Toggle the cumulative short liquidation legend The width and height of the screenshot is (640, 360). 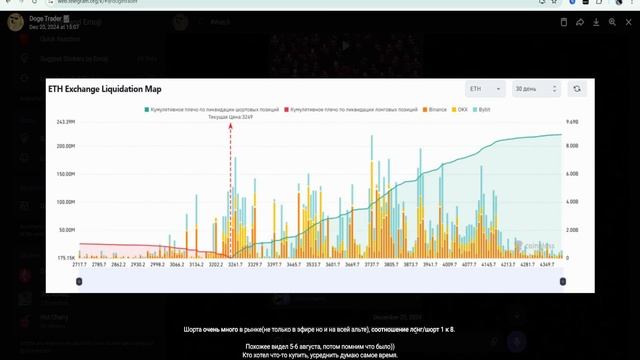tap(211, 109)
